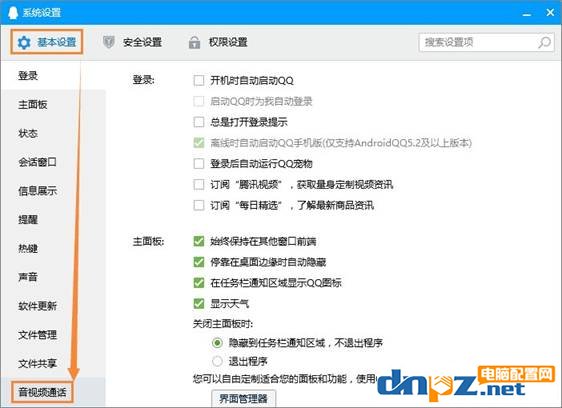Open the 基本设置 tab
Image resolution: width=562 pixels, height=408 pixels.
pos(47,42)
